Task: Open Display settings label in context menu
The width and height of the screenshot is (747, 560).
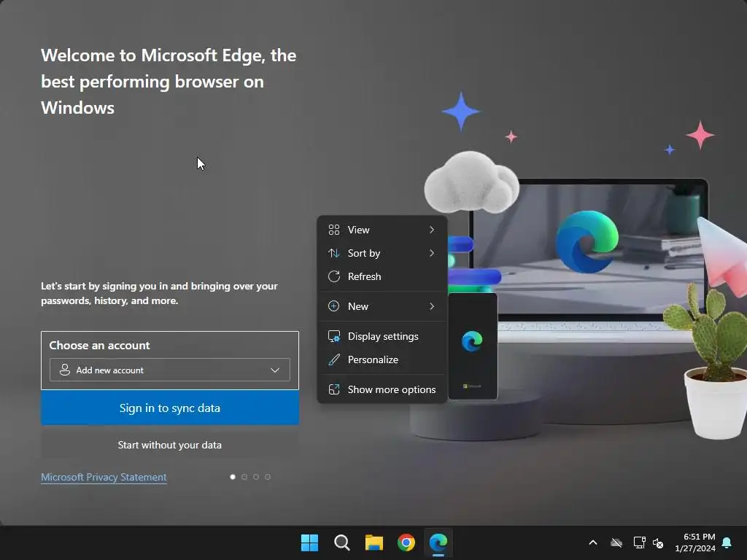Action: pyautogui.click(x=383, y=336)
